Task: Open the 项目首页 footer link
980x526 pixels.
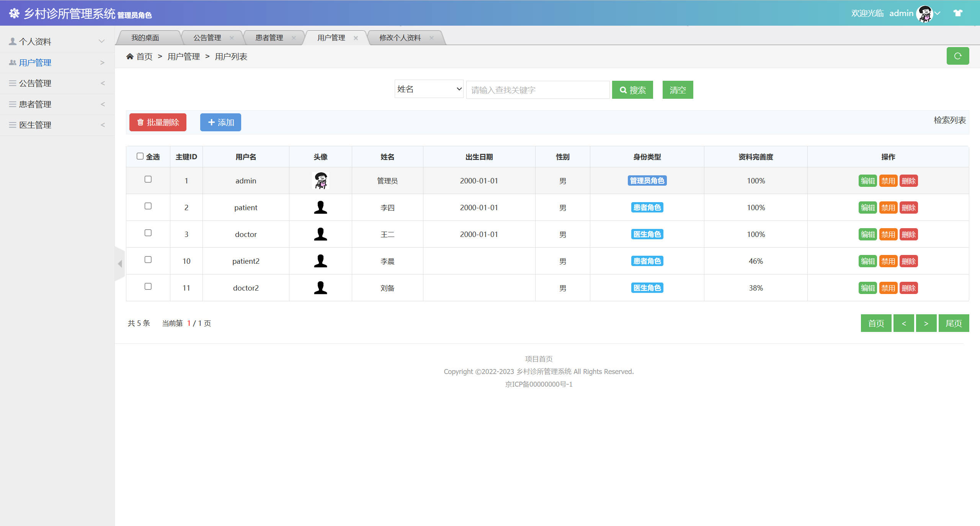Action: [538, 359]
